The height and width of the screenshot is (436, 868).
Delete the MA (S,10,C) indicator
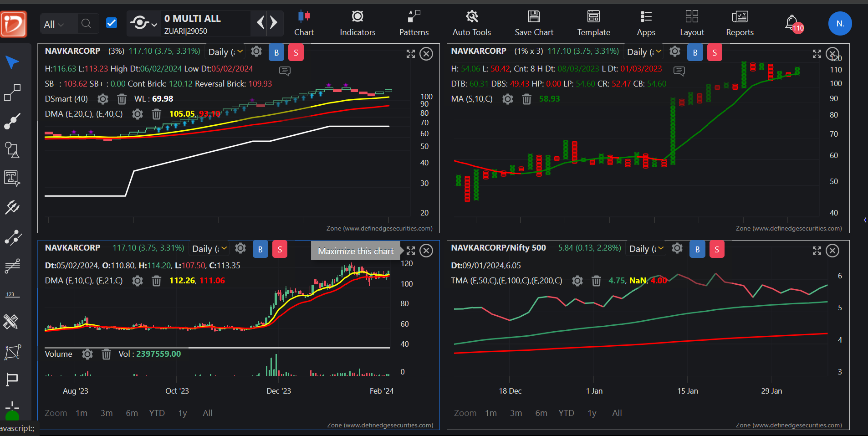[x=526, y=99]
